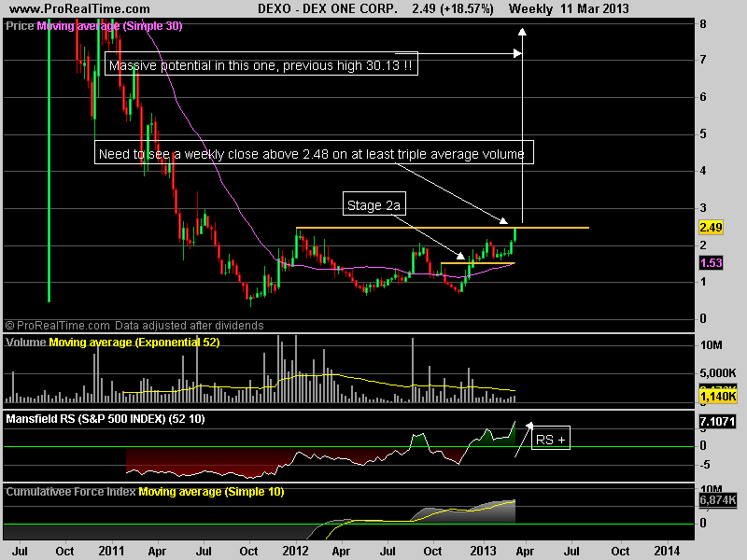Click the Weekly 11 Mar 2013 date label
747x560 pixels.
[x=569, y=8]
